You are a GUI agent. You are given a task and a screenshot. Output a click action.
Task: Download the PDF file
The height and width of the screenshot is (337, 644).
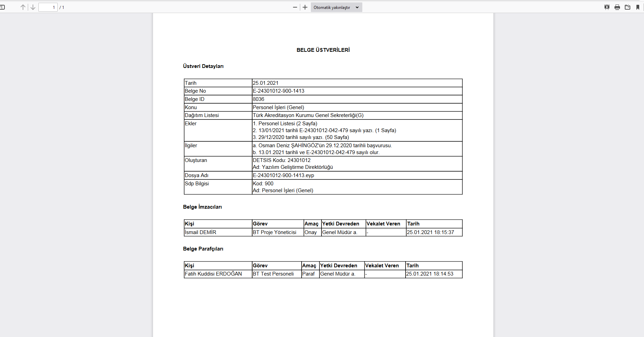tap(627, 7)
